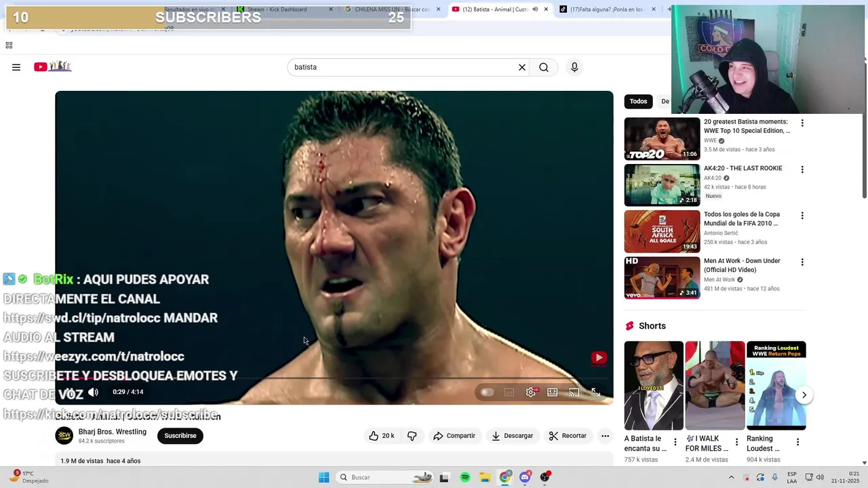
Task: Go to YouTube home via the logo
Action: pyautogui.click(x=53, y=66)
